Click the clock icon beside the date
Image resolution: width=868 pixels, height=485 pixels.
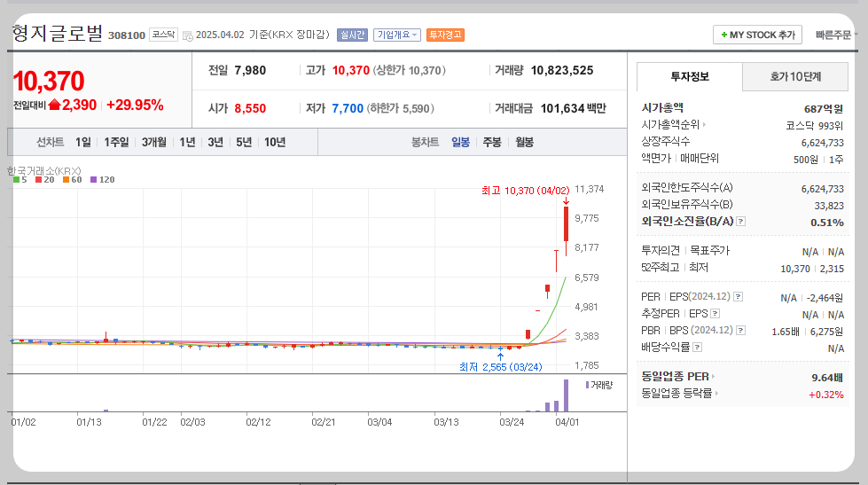[188, 36]
